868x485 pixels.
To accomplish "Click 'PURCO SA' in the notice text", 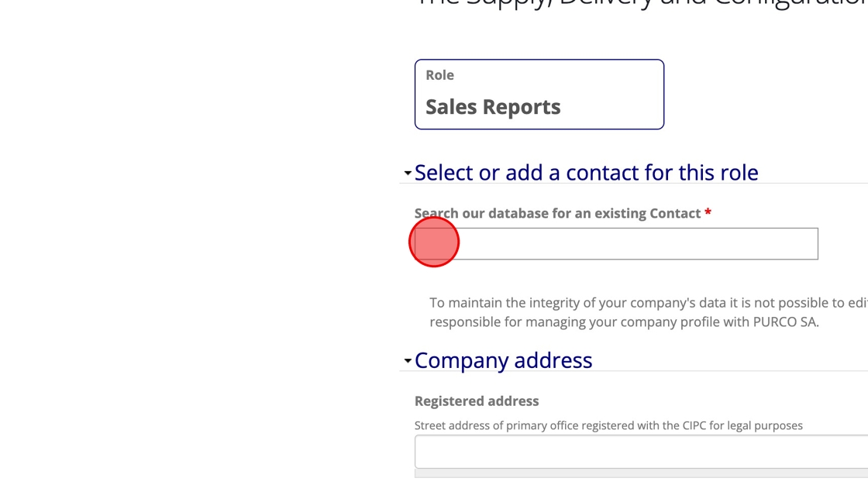I will pos(784,322).
